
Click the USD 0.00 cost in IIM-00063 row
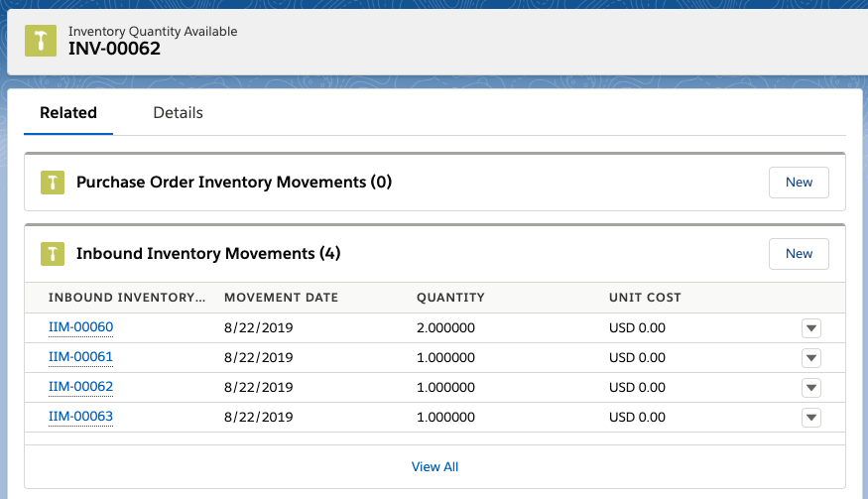(637, 418)
